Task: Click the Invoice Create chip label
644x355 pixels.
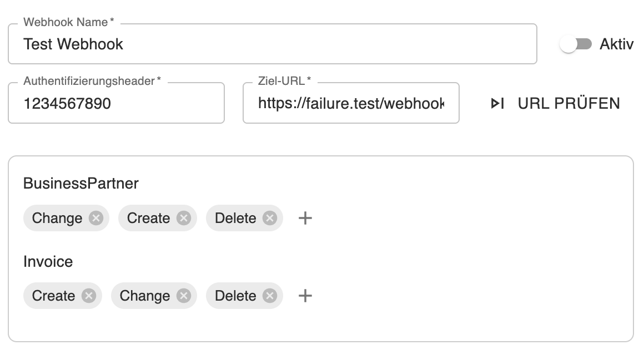Action: (x=53, y=296)
